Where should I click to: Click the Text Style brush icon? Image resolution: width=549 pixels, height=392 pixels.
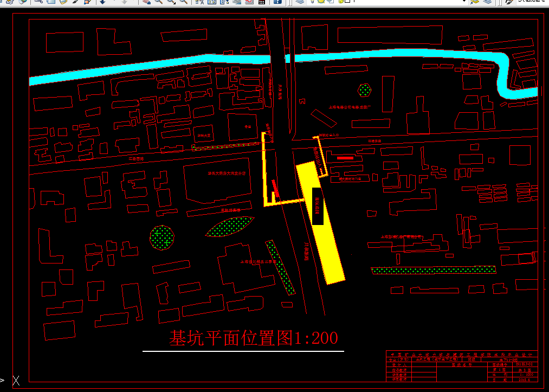(x=509, y=2)
